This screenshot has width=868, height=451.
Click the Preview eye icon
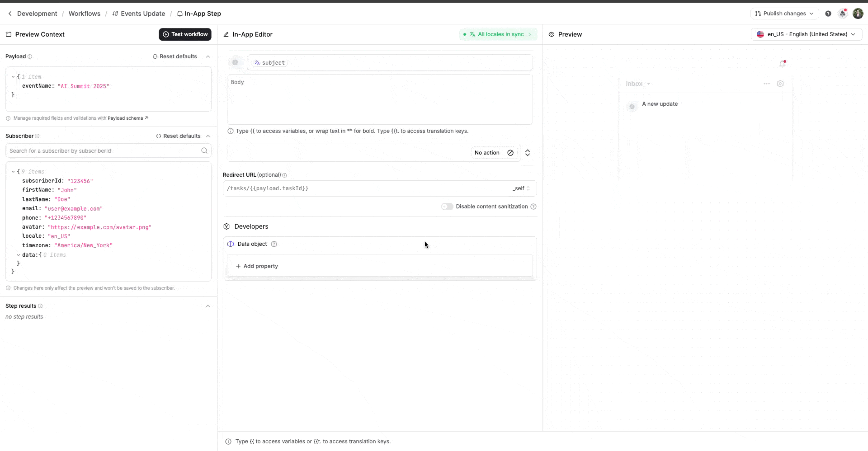552,34
